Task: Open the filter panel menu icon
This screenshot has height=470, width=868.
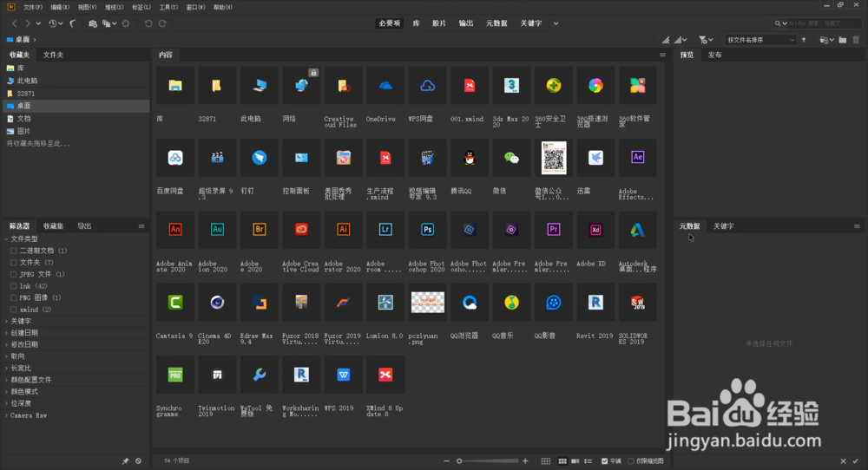Action: coord(141,226)
